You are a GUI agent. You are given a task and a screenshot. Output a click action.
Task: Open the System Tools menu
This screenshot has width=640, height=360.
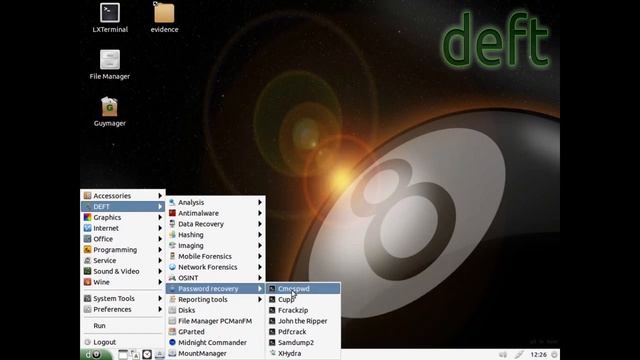[x=123, y=298]
